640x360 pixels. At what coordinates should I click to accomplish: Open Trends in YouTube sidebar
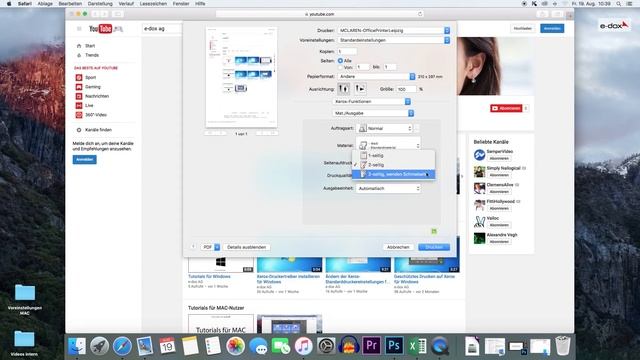(92, 55)
